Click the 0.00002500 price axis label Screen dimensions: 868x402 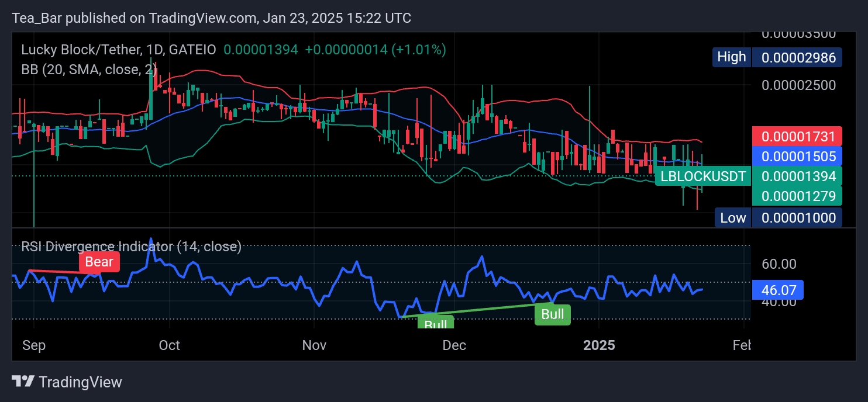point(798,85)
